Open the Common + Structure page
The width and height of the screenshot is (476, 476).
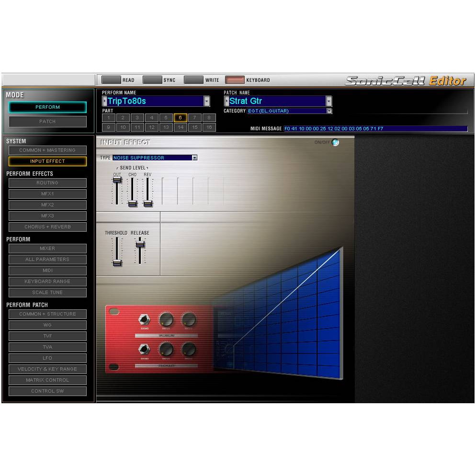[48, 314]
